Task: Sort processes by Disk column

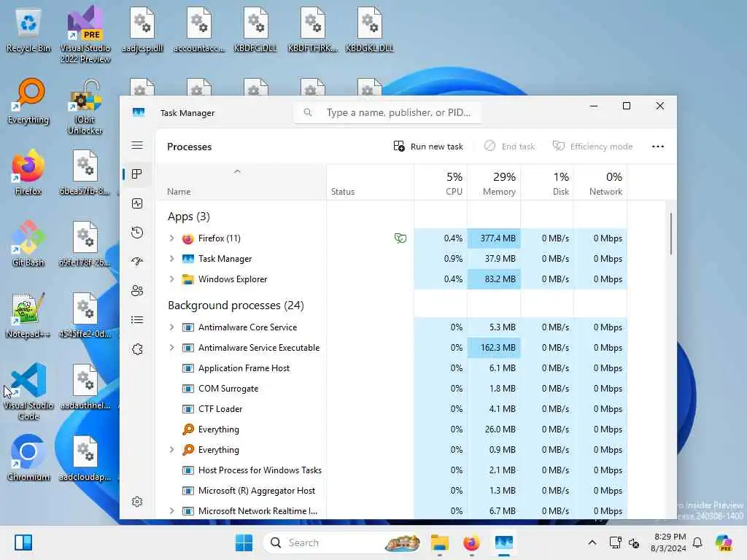Action: tap(547, 183)
